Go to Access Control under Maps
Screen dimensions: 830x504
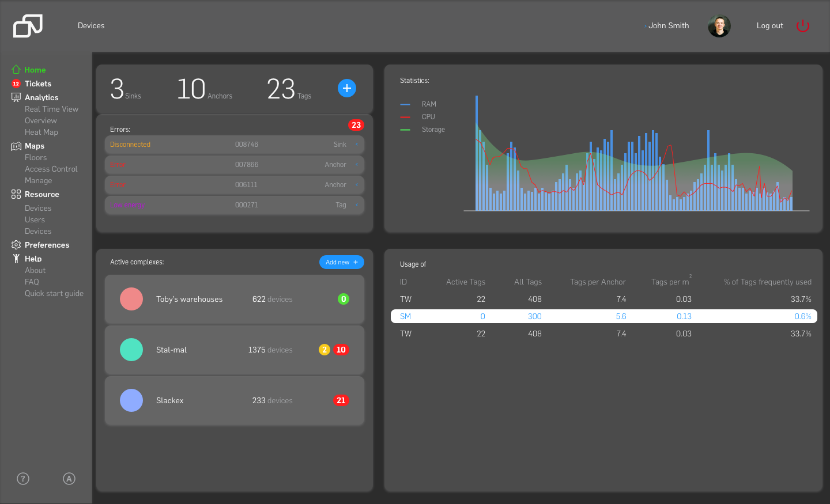(51, 169)
